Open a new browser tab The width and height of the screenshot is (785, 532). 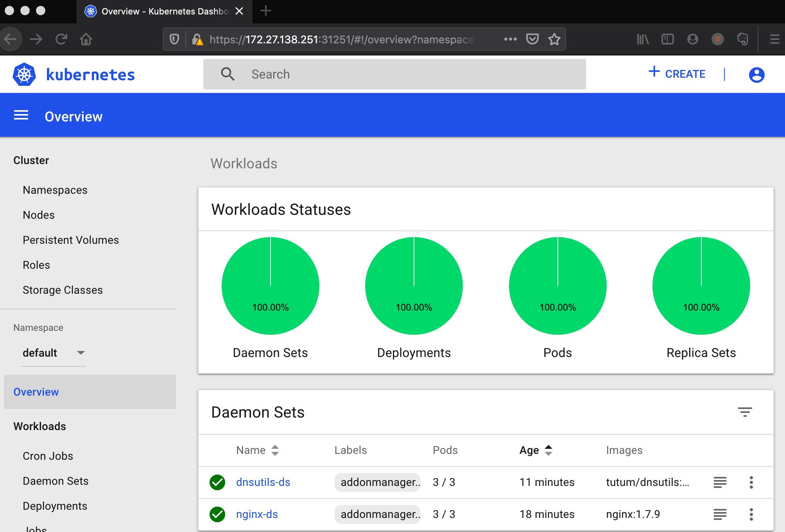point(265,11)
